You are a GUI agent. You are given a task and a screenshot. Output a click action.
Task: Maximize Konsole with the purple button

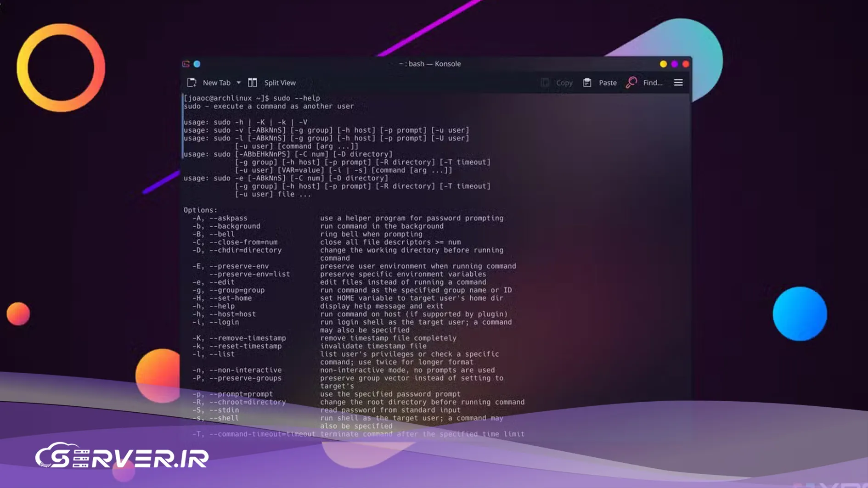(674, 64)
